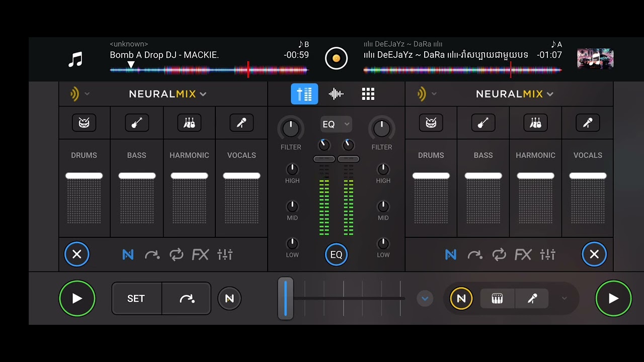Switch to the waveform view tab
644x362 pixels.
(x=336, y=94)
